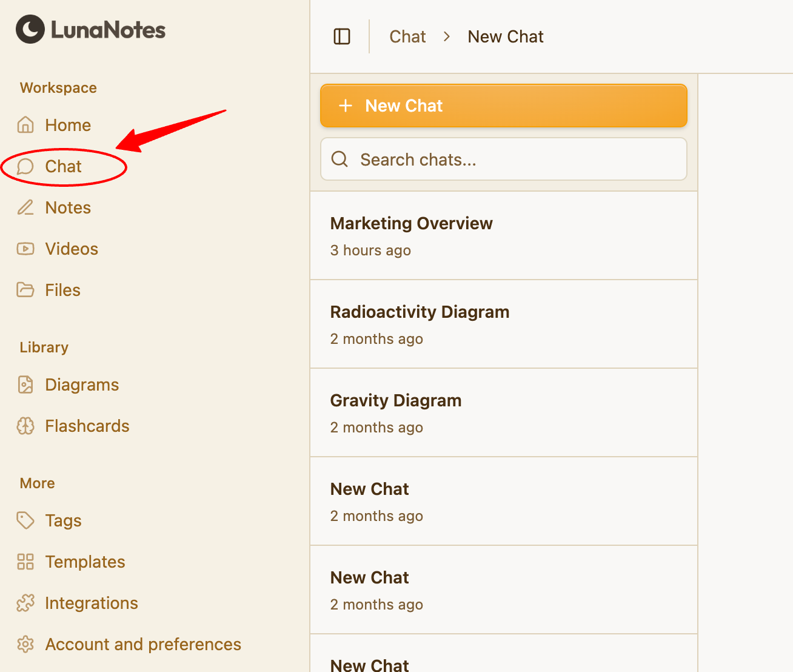Click the LunaNotes moon logo icon
793x672 pixels.
(x=30, y=29)
